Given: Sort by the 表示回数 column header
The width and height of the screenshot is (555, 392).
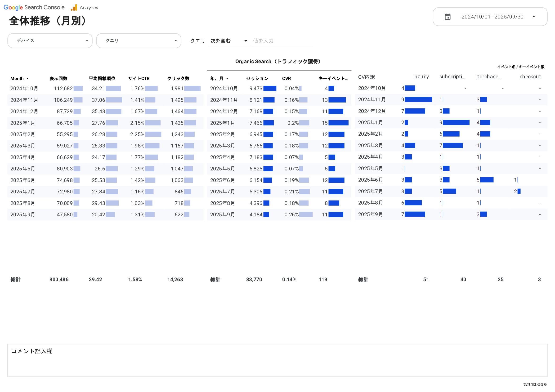Looking at the screenshot, I should coord(58,79).
